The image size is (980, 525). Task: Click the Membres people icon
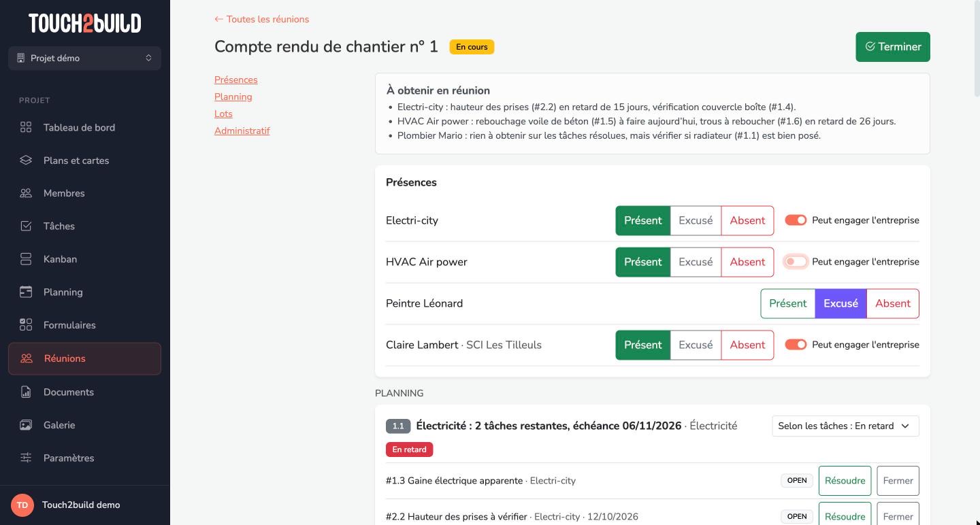click(x=26, y=193)
